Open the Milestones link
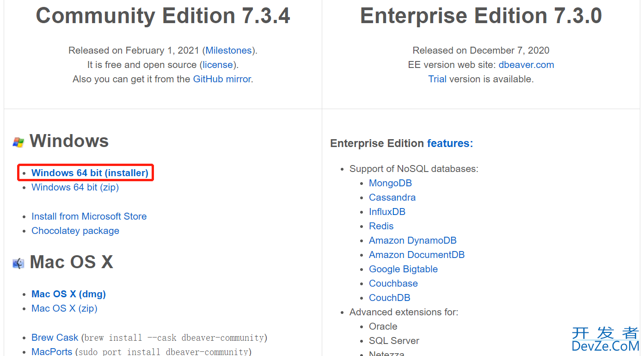The height and width of the screenshot is (356, 644). pos(228,50)
